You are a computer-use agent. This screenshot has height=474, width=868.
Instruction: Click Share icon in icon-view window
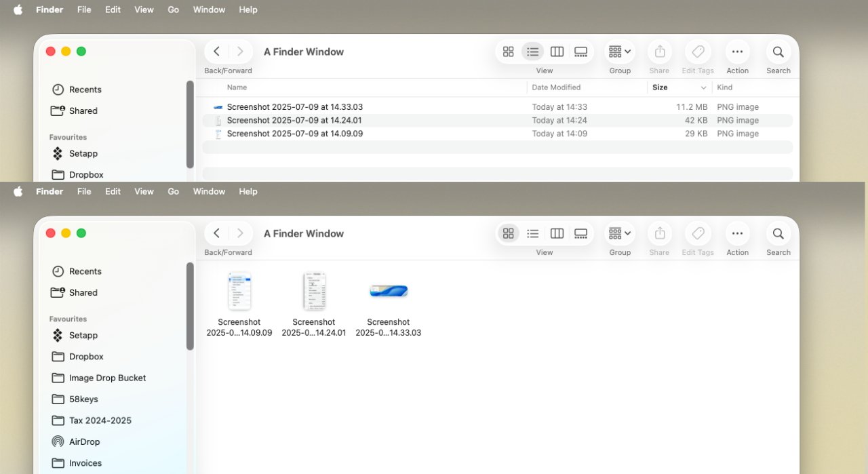click(660, 233)
